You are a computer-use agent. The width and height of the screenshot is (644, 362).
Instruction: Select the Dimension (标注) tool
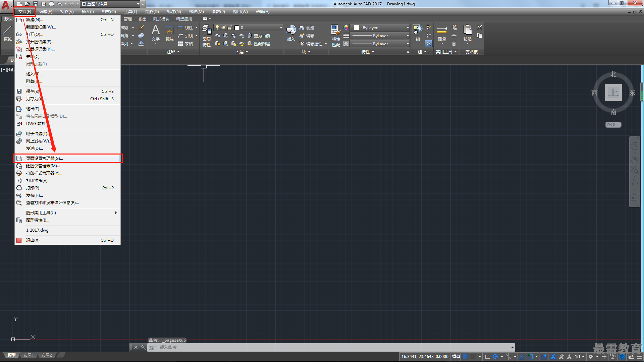170,33
